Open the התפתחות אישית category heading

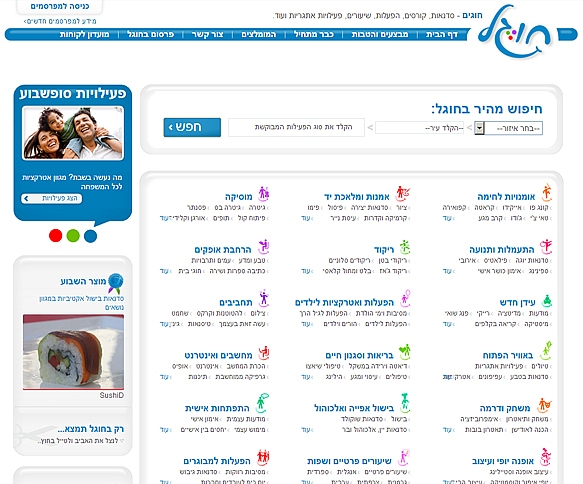click(217, 408)
